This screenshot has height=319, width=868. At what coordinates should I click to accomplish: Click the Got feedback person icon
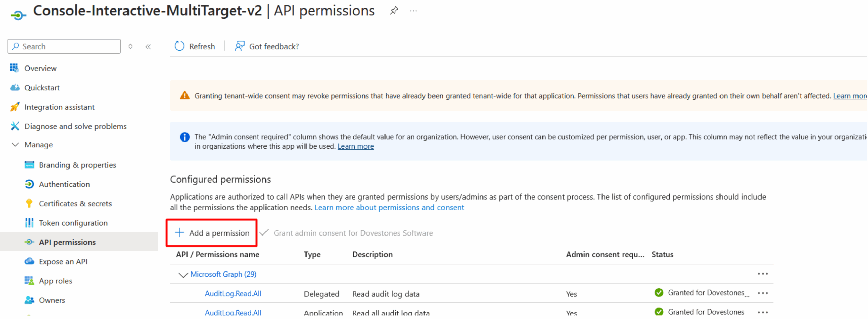pyautogui.click(x=239, y=46)
